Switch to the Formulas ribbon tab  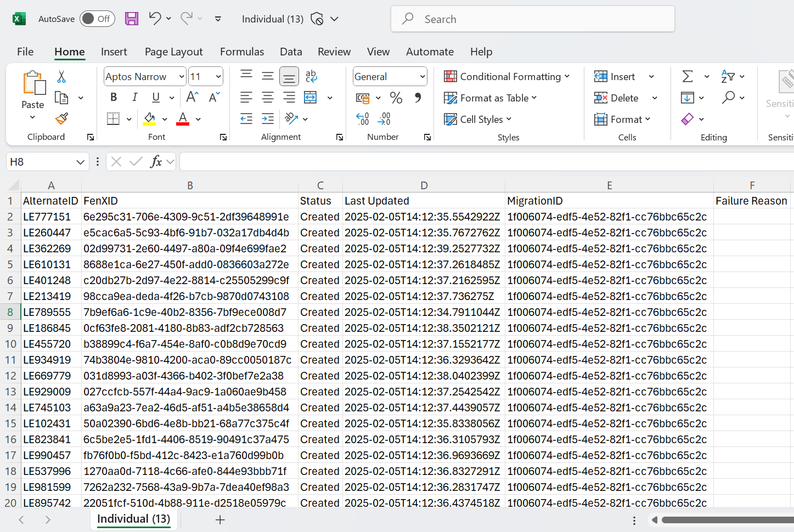pos(241,52)
